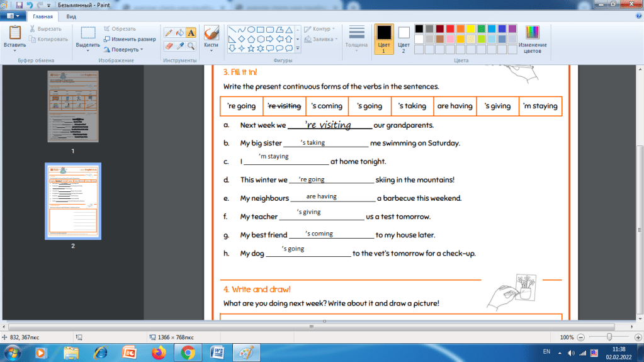Activate the Text tool
Image resolution: width=644 pixels, height=362 pixels.
point(191,33)
